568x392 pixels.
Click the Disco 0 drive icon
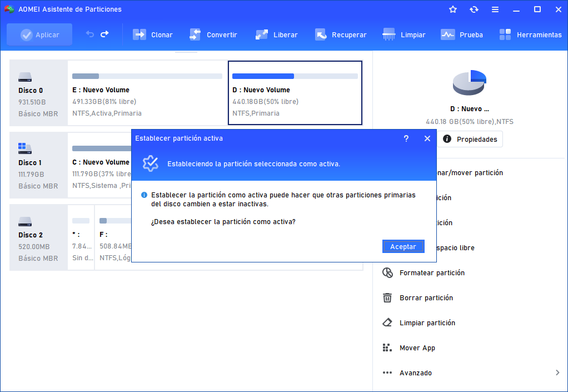coord(24,77)
